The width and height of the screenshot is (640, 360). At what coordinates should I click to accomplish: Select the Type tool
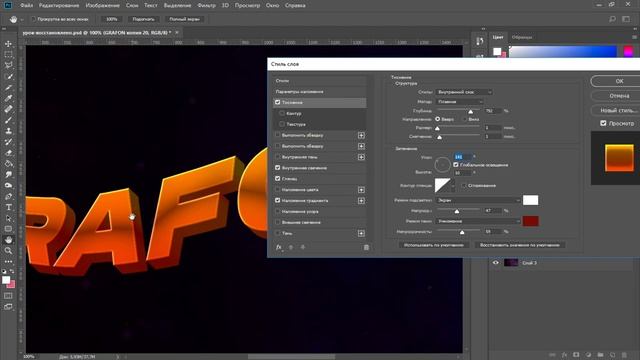pyautogui.click(x=8, y=207)
